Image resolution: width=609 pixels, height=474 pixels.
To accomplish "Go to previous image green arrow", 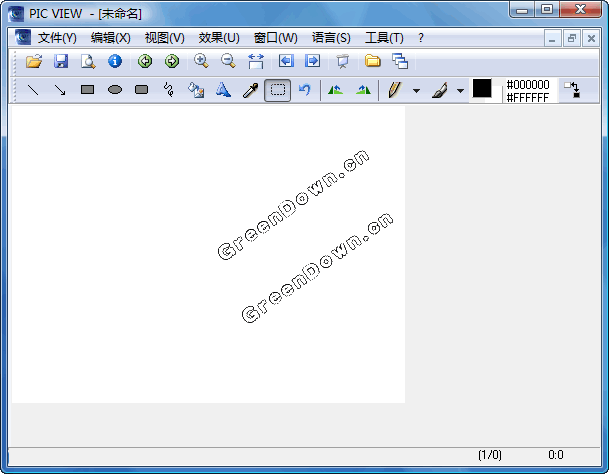I will point(145,61).
